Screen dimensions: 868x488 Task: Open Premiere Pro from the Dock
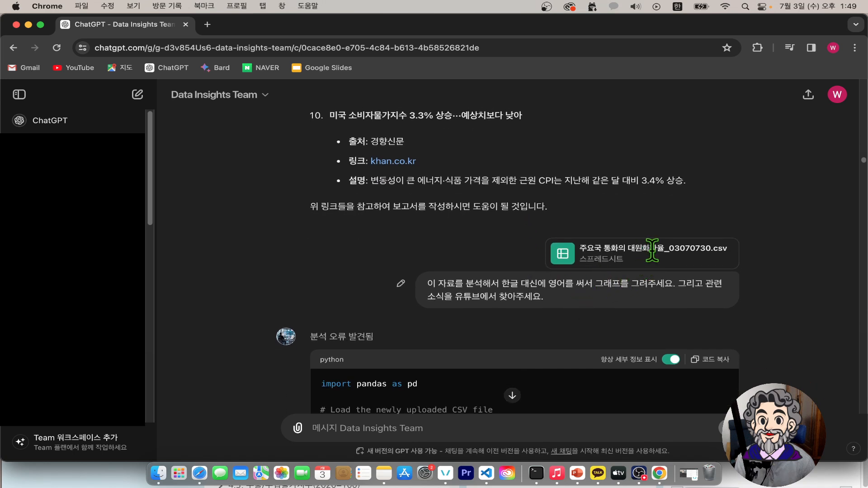466,473
